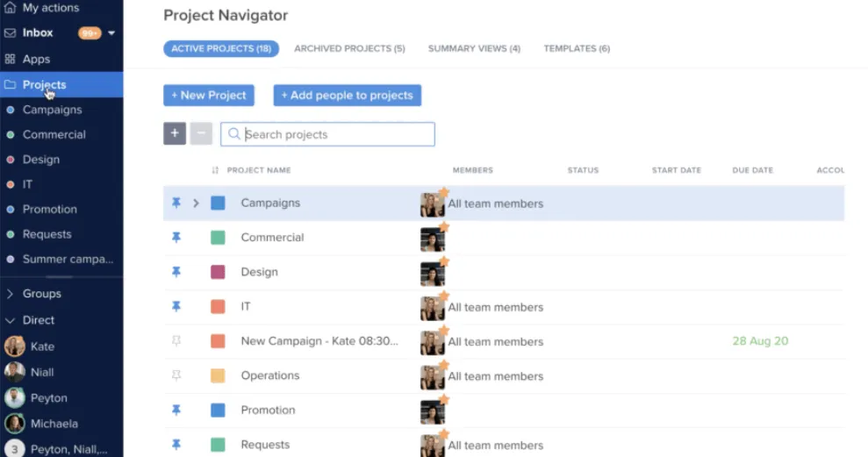
Task: Click the Design project's magenta color swatch
Action: [x=219, y=272]
